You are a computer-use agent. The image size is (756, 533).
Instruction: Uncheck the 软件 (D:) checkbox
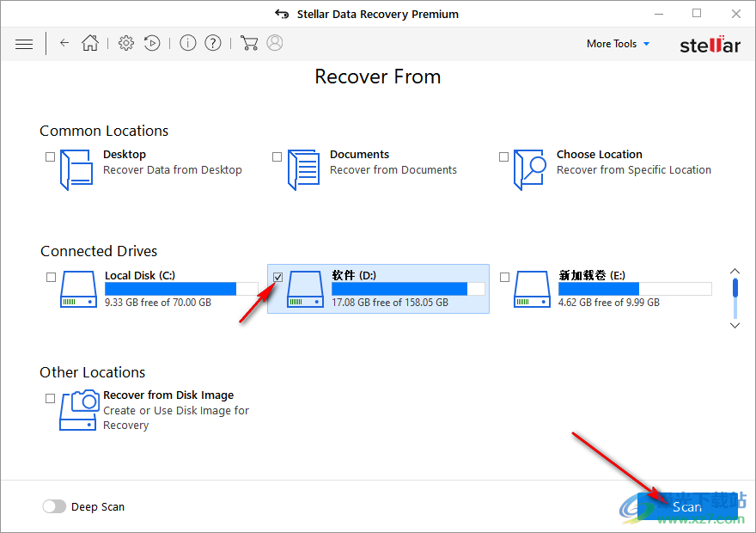click(x=277, y=278)
